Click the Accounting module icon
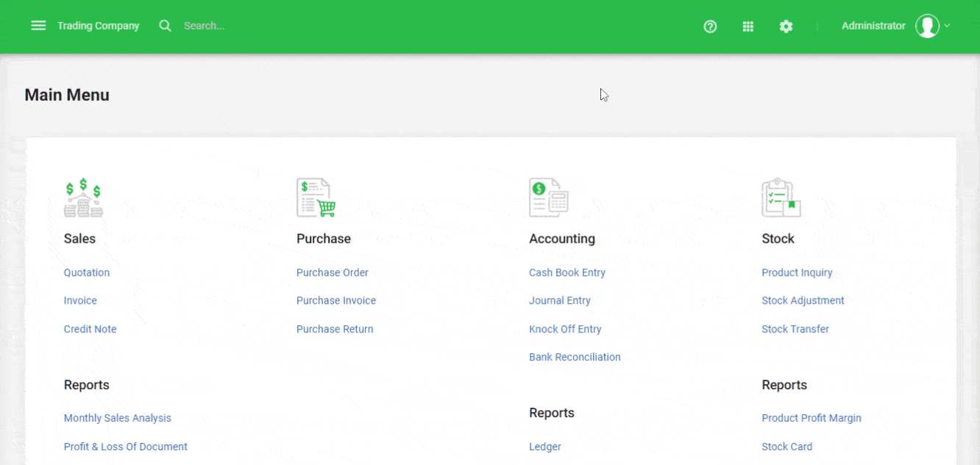980x465 pixels. tap(549, 197)
